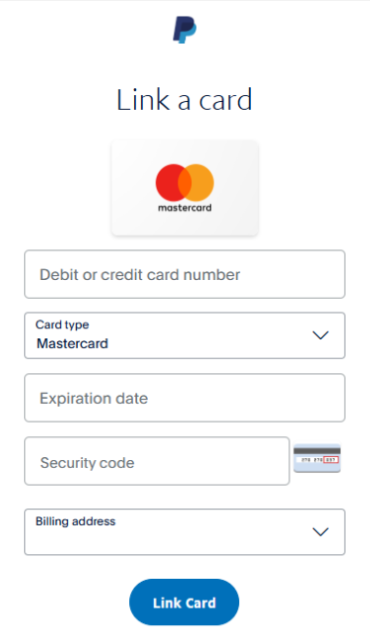Click the dark magnetic stripe on hint card
The image size is (370, 635).
pyautogui.click(x=317, y=451)
